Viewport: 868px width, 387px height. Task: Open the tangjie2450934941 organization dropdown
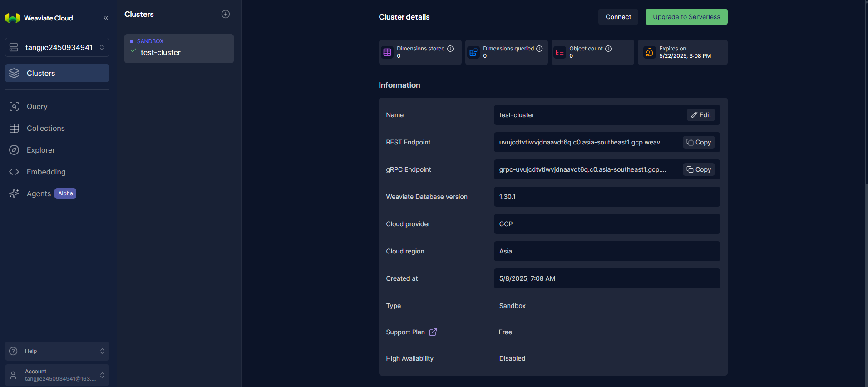(57, 47)
